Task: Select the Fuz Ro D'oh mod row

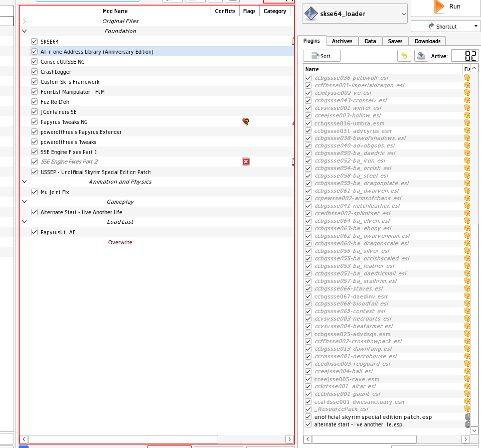Action: 162,102
